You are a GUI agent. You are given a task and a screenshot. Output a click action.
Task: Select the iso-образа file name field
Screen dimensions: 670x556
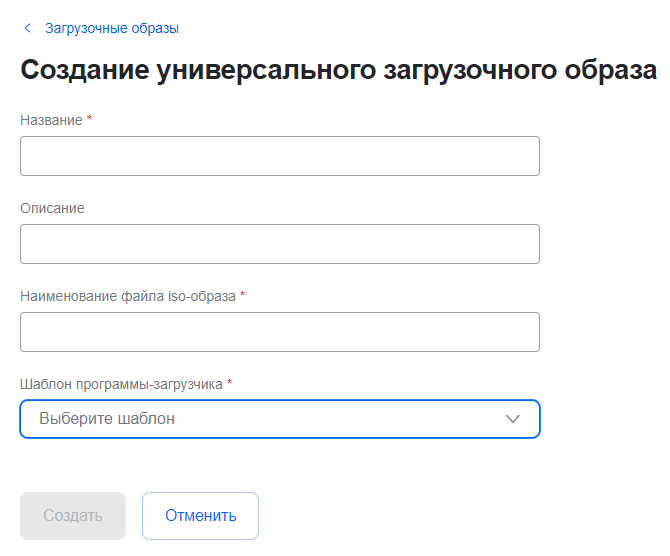[280, 332]
